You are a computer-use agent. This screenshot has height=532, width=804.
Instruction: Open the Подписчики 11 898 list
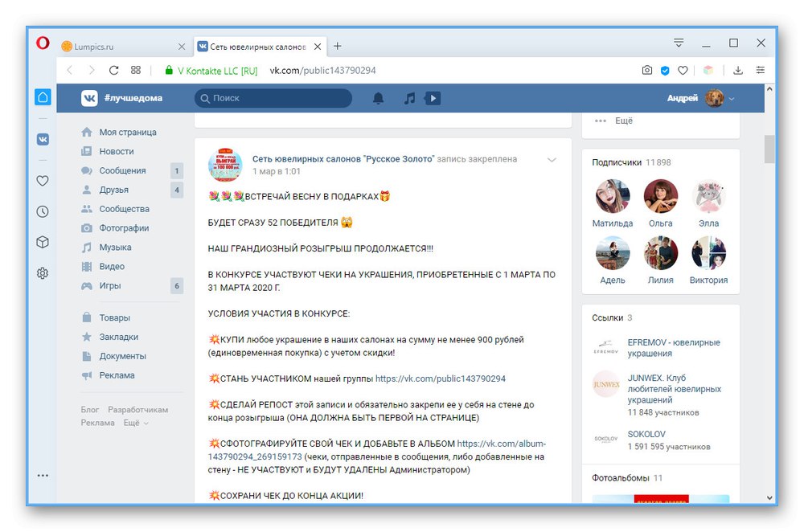click(631, 162)
